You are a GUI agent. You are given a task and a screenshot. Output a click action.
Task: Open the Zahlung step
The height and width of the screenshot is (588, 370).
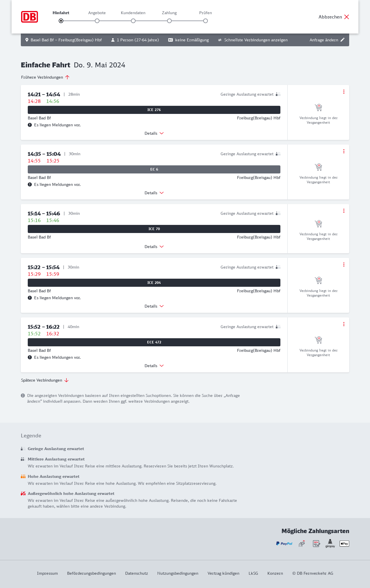click(x=169, y=21)
